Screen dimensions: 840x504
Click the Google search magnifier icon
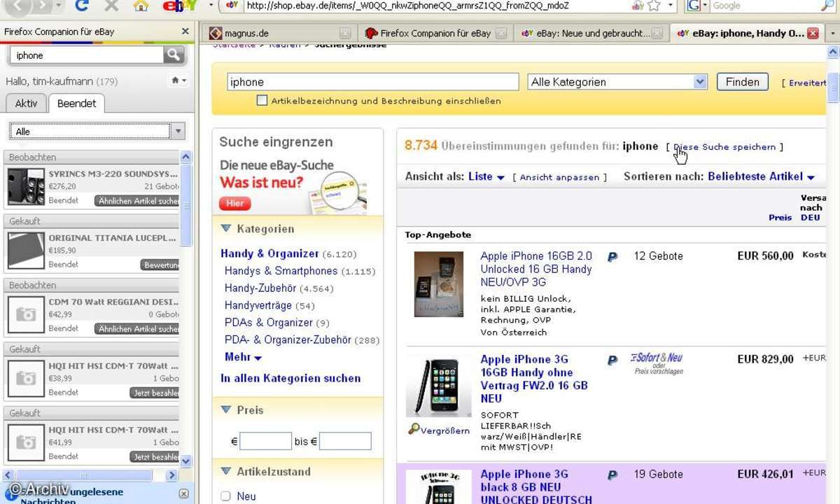(827, 6)
